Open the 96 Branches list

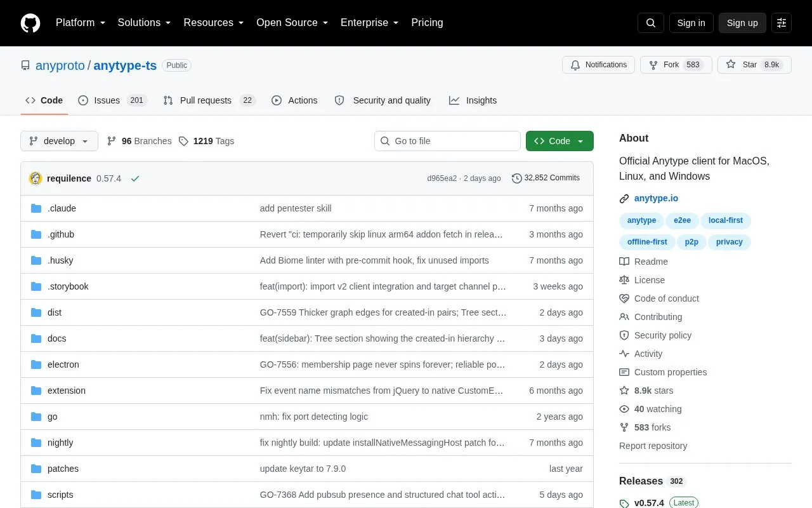[x=139, y=141]
